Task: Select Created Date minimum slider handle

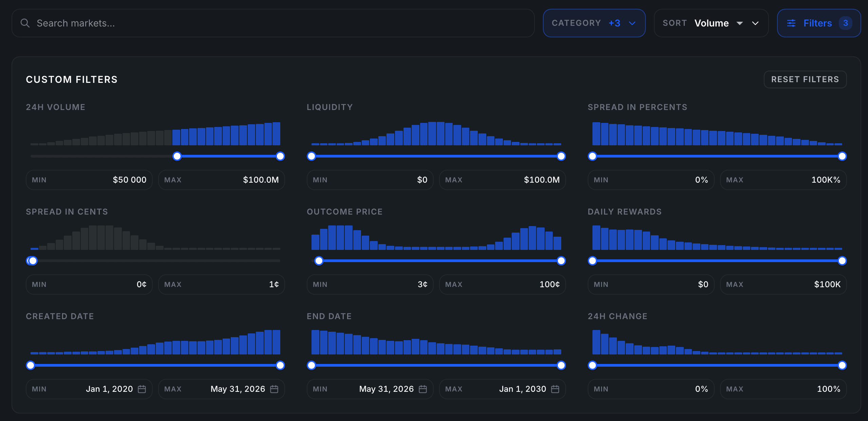Action: (x=31, y=365)
